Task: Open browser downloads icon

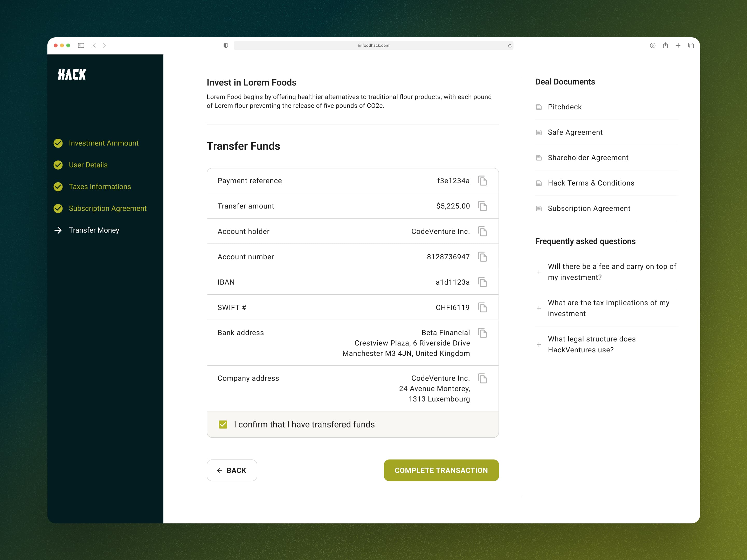Action: click(x=652, y=45)
